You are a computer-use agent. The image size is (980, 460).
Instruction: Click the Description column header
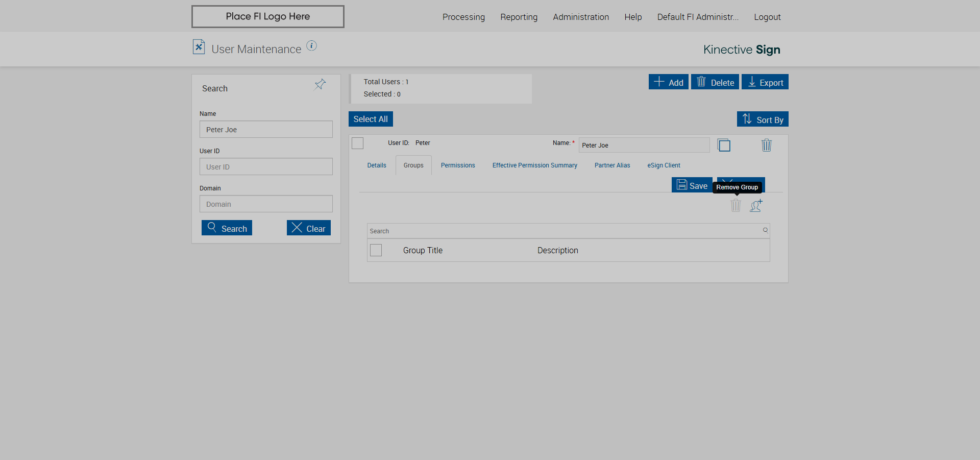click(558, 250)
